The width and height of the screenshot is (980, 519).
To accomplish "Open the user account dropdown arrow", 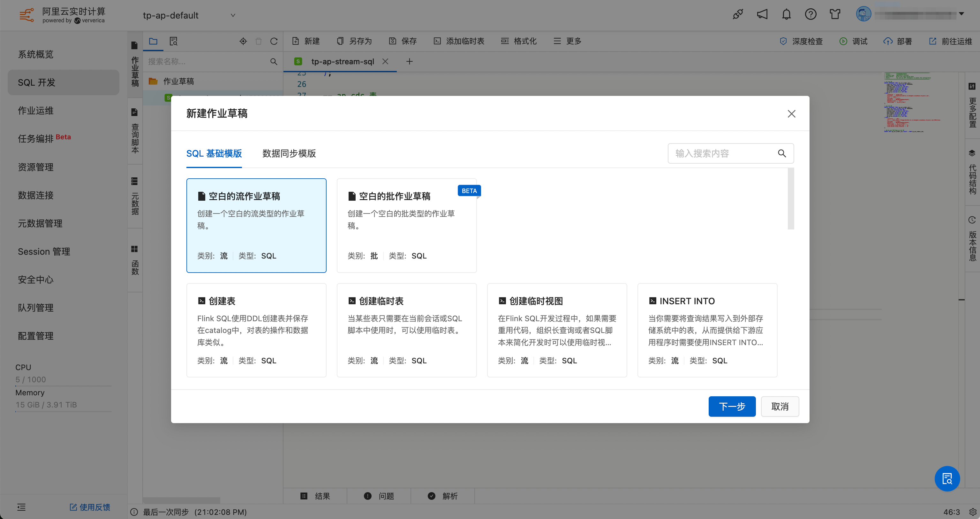I will 961,14.
